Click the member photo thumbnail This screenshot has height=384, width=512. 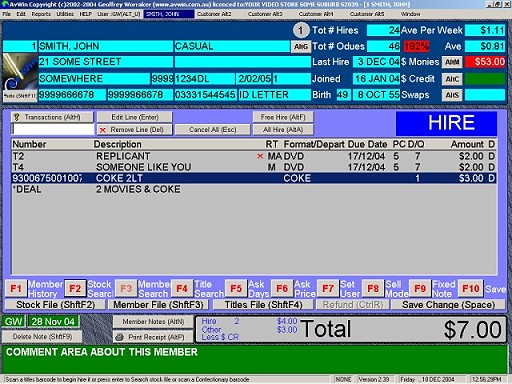tap(20, 72)
